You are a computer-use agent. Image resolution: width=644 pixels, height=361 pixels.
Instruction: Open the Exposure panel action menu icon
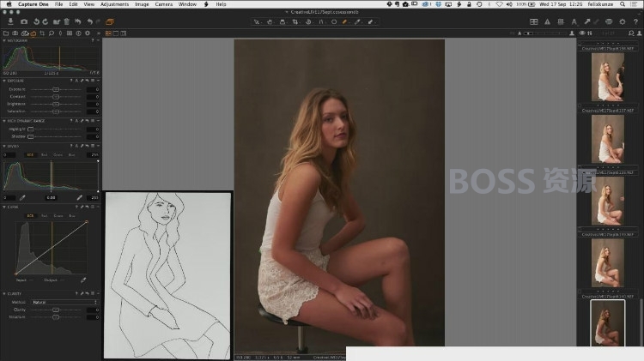pyautogui.click(x=93, y=81)
